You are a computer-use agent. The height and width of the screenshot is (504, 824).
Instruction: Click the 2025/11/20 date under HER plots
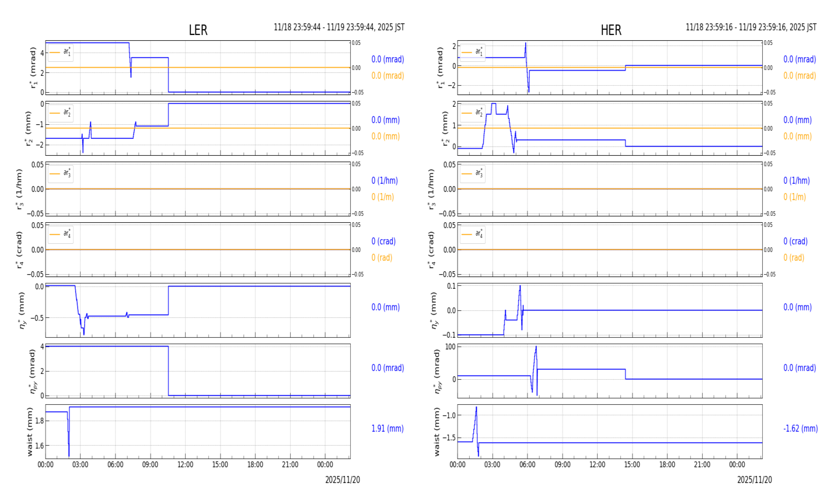coord(755,480)
